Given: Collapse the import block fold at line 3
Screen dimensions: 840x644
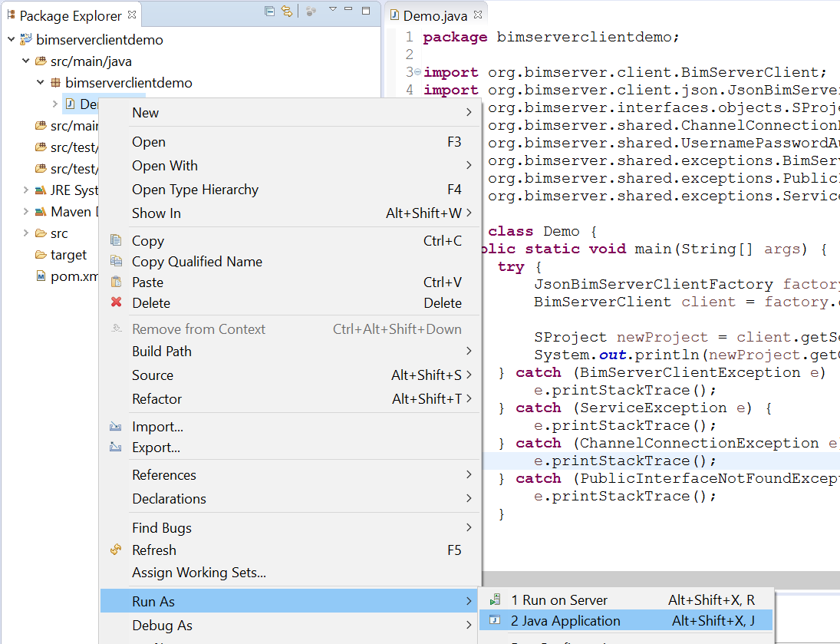Looking at the screenshot, I should pos(417,72).
